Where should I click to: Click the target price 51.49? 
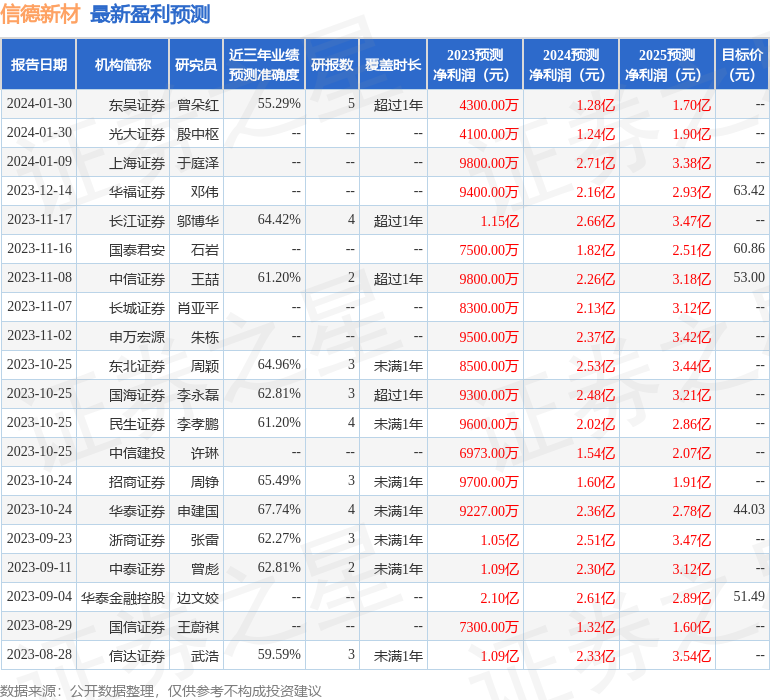[749, 595]
